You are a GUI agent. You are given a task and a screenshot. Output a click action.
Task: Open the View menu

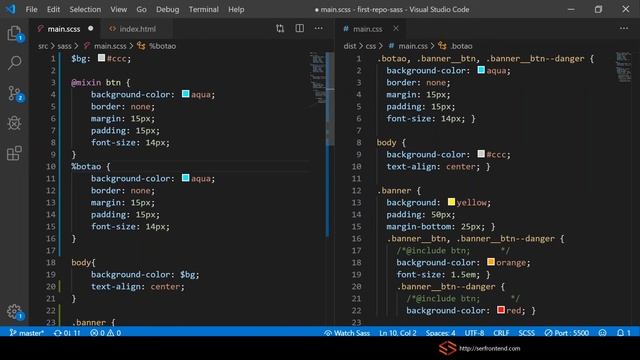[118, 9]
